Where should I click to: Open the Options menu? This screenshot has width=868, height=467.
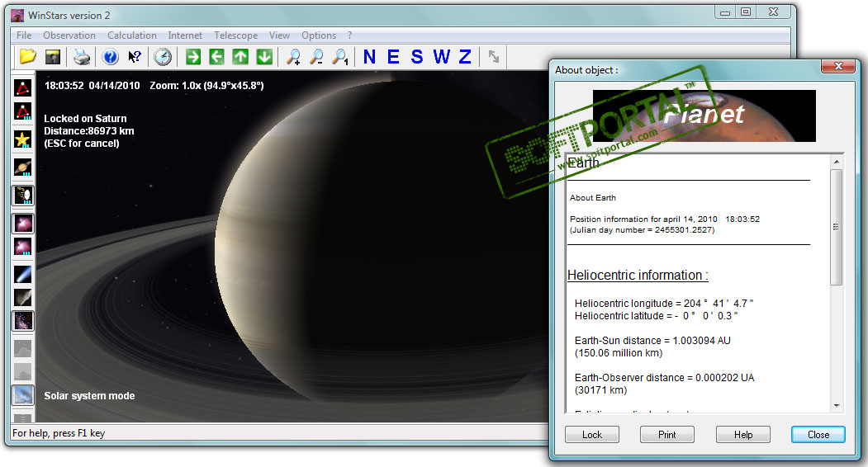pyautogui.click(x=319, y=35)
